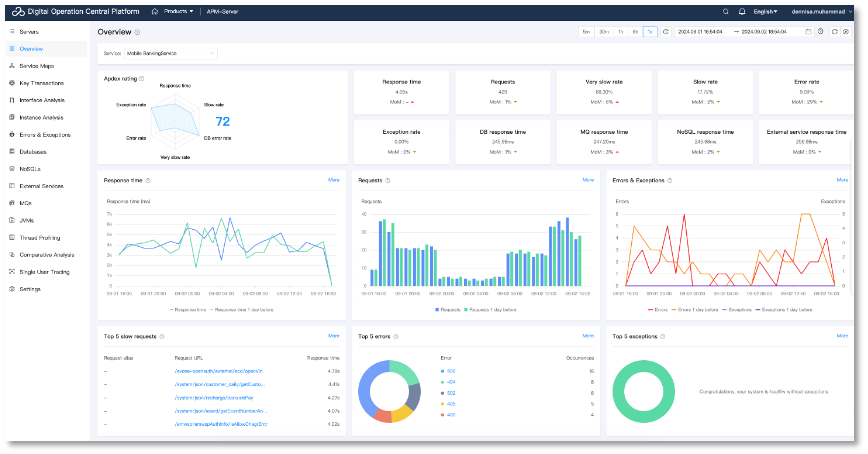
Task: Open the notifications bell icon
Action: [744, 11]
